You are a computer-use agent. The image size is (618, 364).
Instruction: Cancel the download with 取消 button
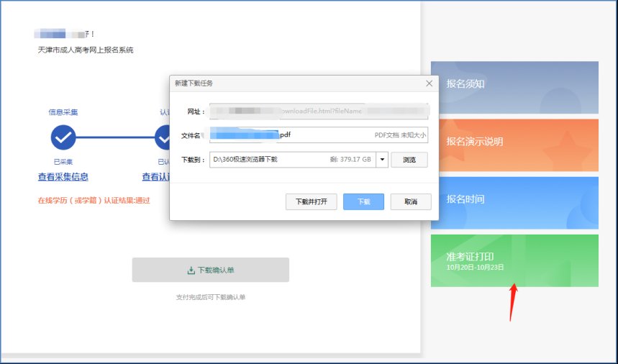(411, 201)
